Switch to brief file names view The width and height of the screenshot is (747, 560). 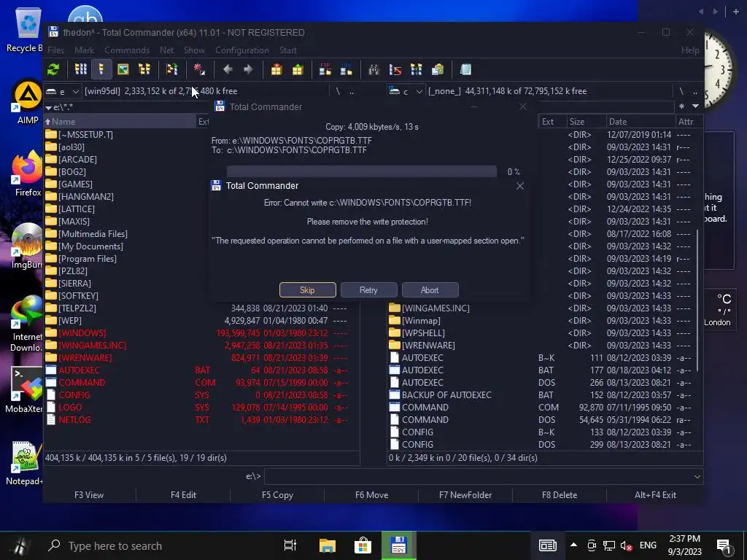pyautogui.click(x=81, y=69)
